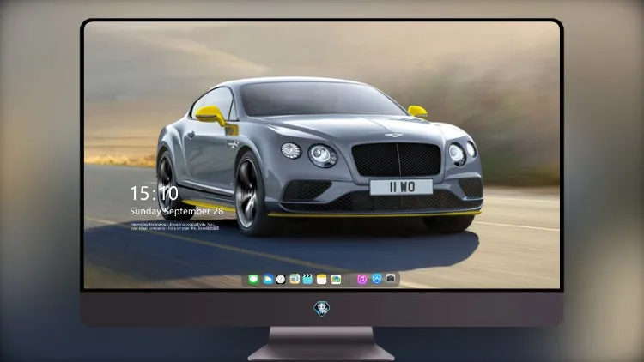The height and width of the screenshot is (362, 644).
Task: Launch the pink iTunes music app
Action: [x=361, y=280]
